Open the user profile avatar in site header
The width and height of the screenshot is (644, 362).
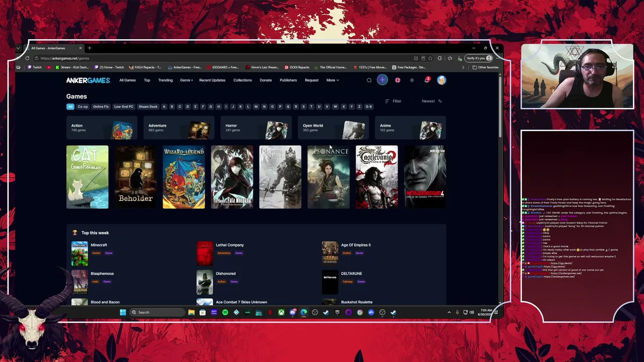441,80
